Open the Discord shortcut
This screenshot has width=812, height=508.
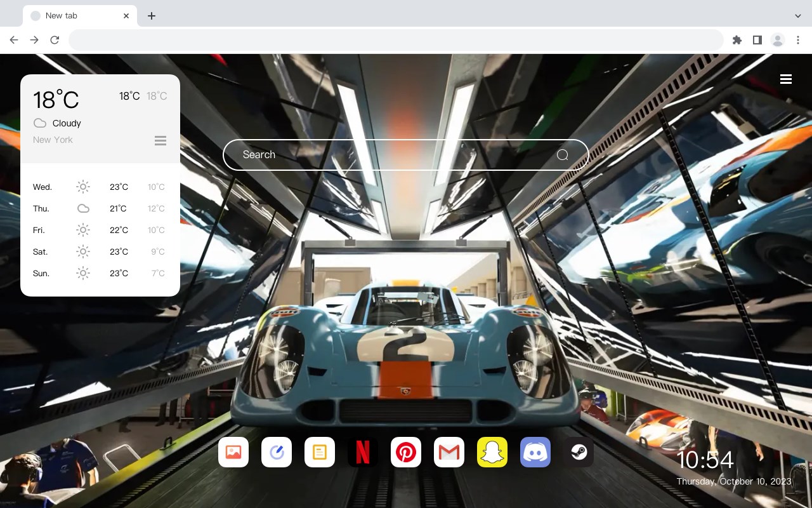[535, 452]
